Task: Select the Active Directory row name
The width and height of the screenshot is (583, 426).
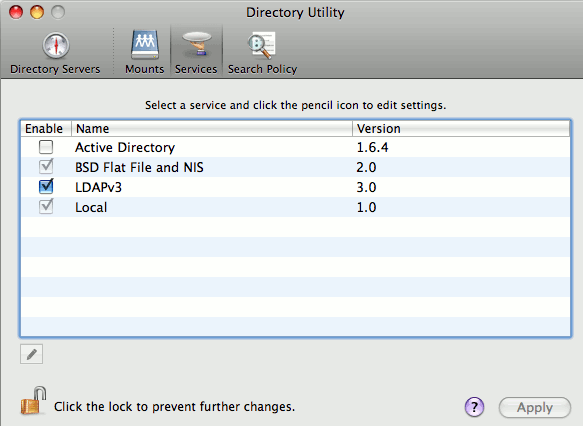Action: coord(125,148)
